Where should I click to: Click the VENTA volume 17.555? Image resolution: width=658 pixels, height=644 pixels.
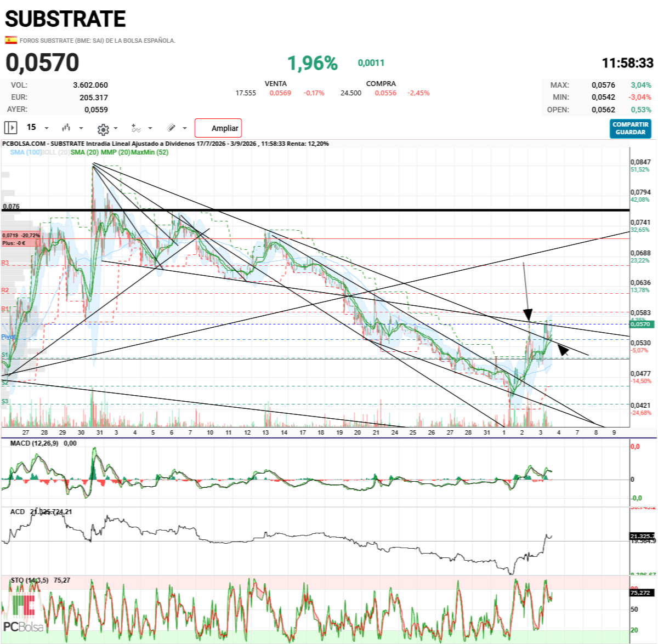(246, 93)
